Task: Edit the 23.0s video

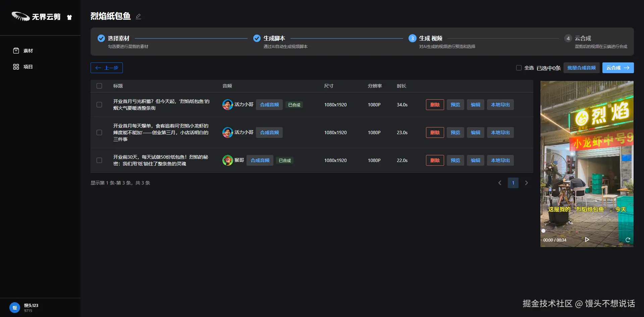Action: 476,133
